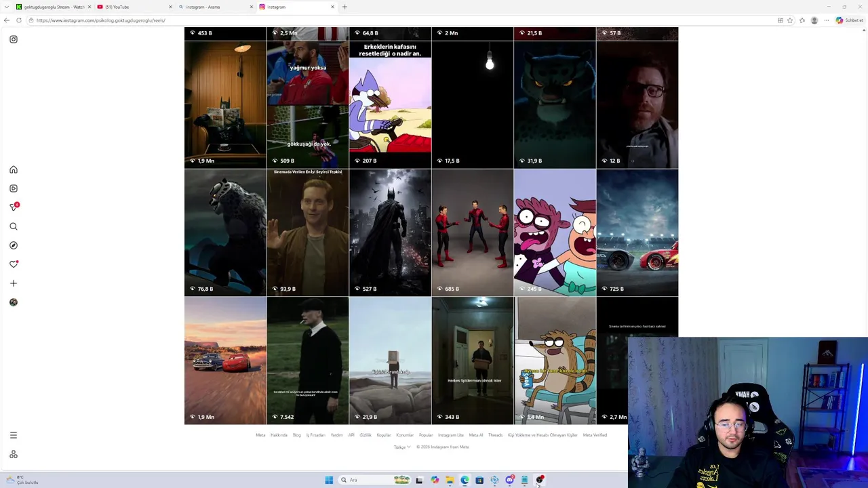
Task: Open the Blog footer link
Action: (296, 435)
